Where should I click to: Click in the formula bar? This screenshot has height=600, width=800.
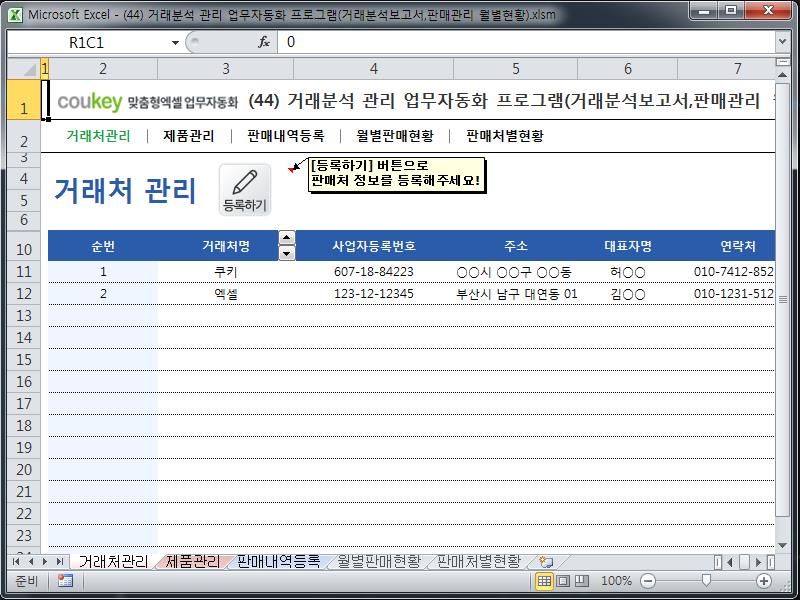click(526, 42)
